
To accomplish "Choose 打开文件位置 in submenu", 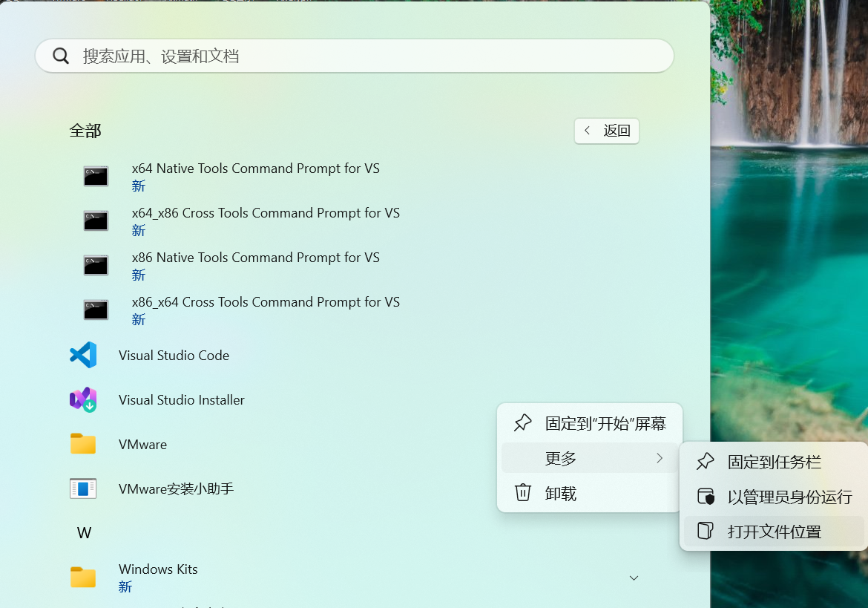I will coord(773,532).
